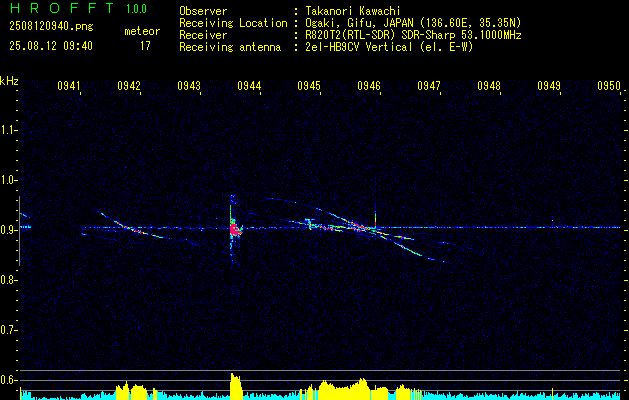Click the receiver value R820T2(RTL-SDR) SDR-Sharp 53.1000MHz
The width and height of the screenshot is (629, 400).
[413, 35]
